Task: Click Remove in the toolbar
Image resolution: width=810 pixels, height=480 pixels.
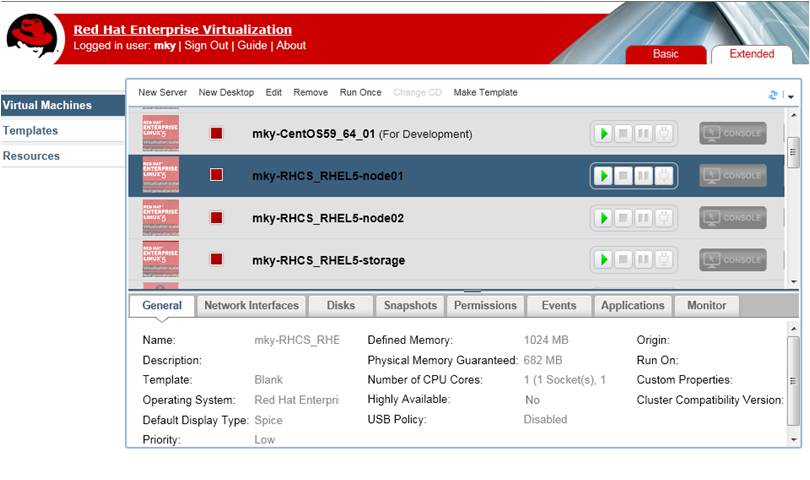Action: tap(310, 92)
